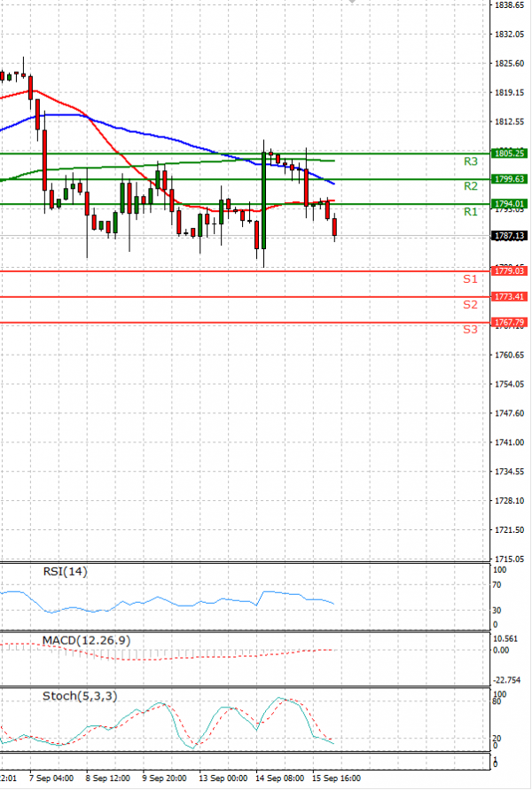
Task: Click the red 1767.79 price tag
Action: click(509, 322)
